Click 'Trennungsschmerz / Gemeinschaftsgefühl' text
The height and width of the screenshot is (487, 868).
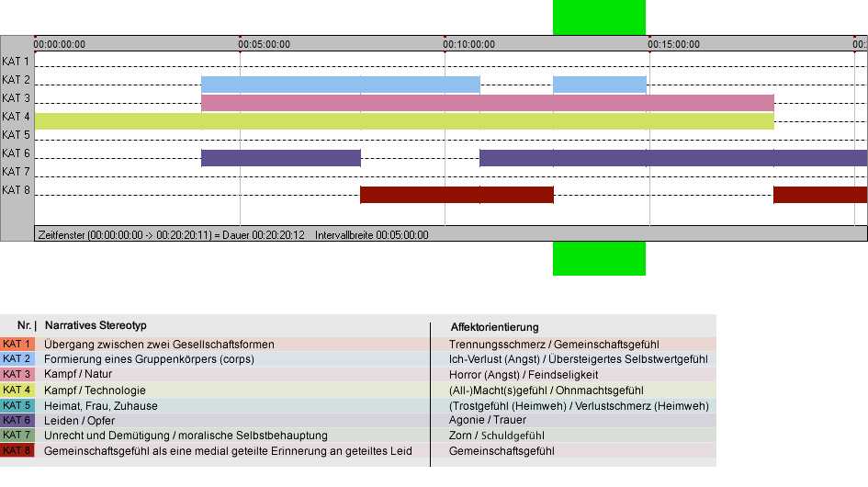coord(554,344)
